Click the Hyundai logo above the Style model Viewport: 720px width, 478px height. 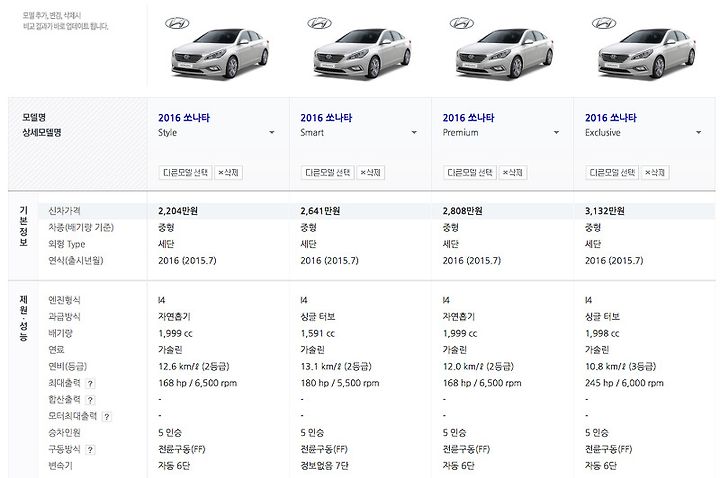(x=177, y=23)
